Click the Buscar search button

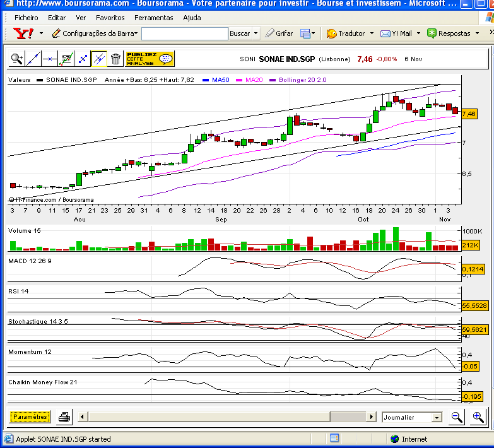coord(240,33)
